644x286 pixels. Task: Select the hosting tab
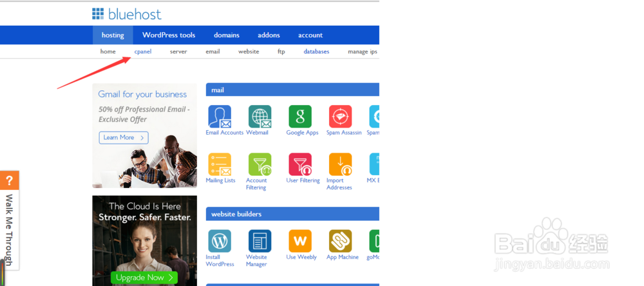(113, 35)
